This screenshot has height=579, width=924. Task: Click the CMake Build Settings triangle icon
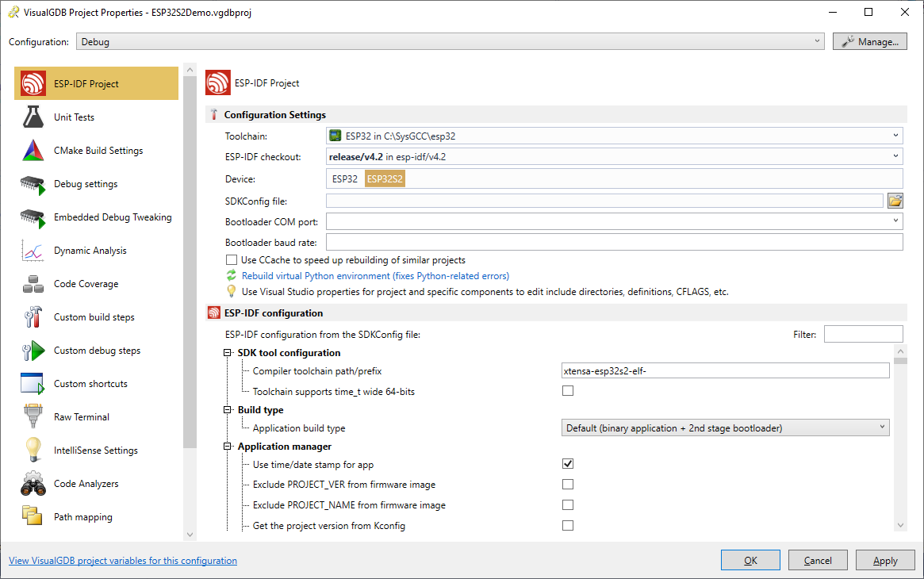click(33, 150)
